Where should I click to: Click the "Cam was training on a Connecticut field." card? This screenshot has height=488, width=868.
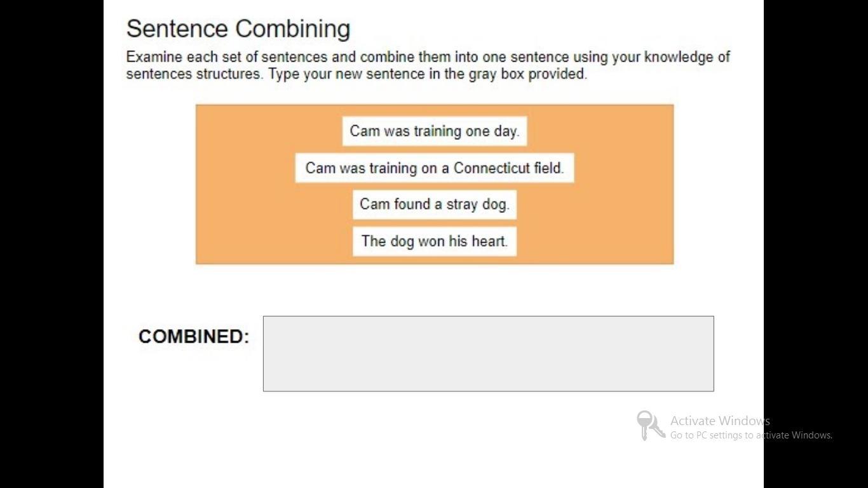[435, 168]
